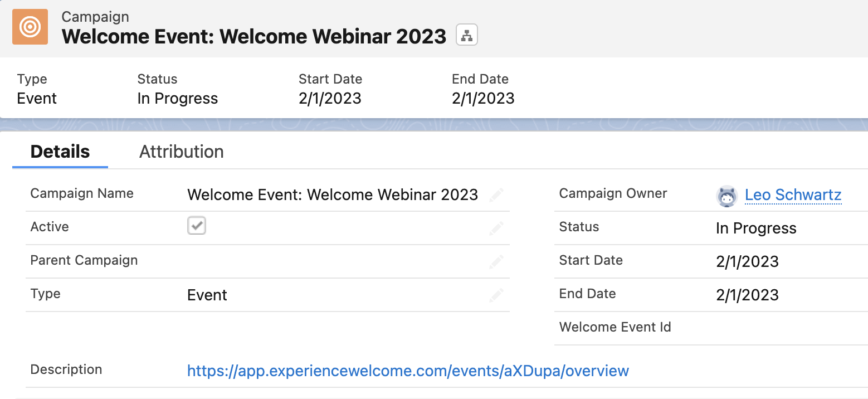This screenshot has height=399, width=868.
Task: Click Details section Start Date value
Action: [747, 262]
